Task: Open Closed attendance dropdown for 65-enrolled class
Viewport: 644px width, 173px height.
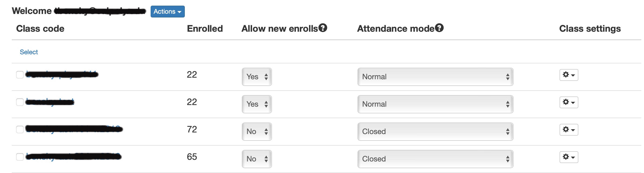Action: pyautogui.click(x=435, y=159)
